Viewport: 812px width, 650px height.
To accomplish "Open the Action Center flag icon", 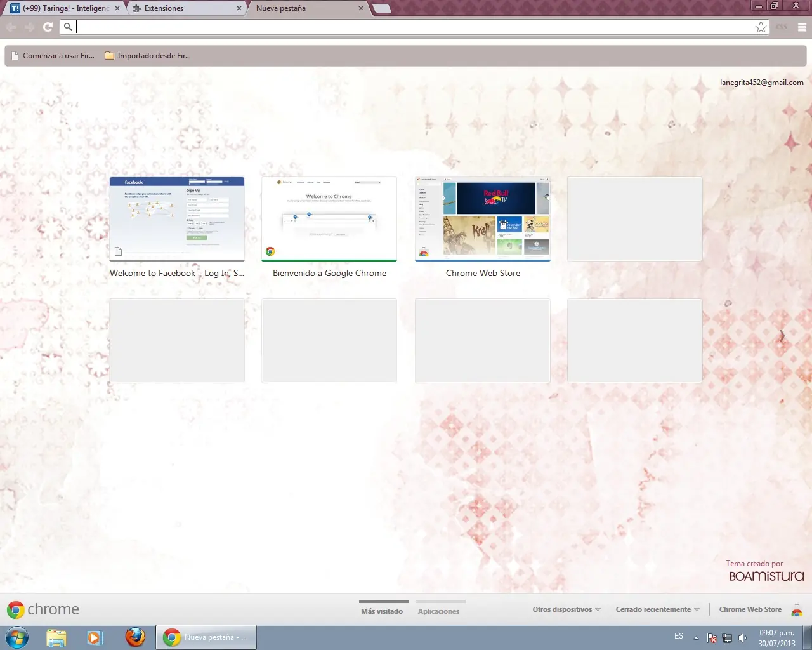I will [712, 638].
